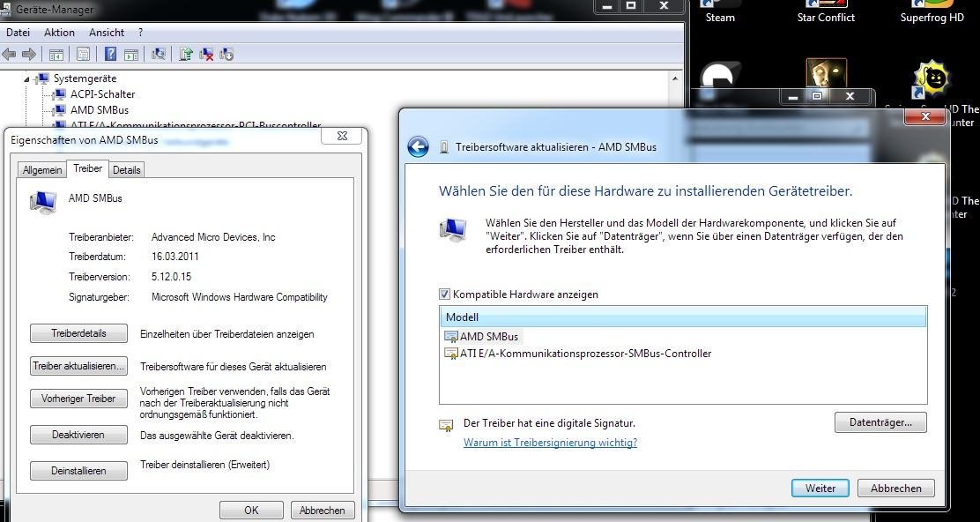Click Steam desktop icon label
The height and width of the screenshot is (522, 980).
tap(720, 18)
